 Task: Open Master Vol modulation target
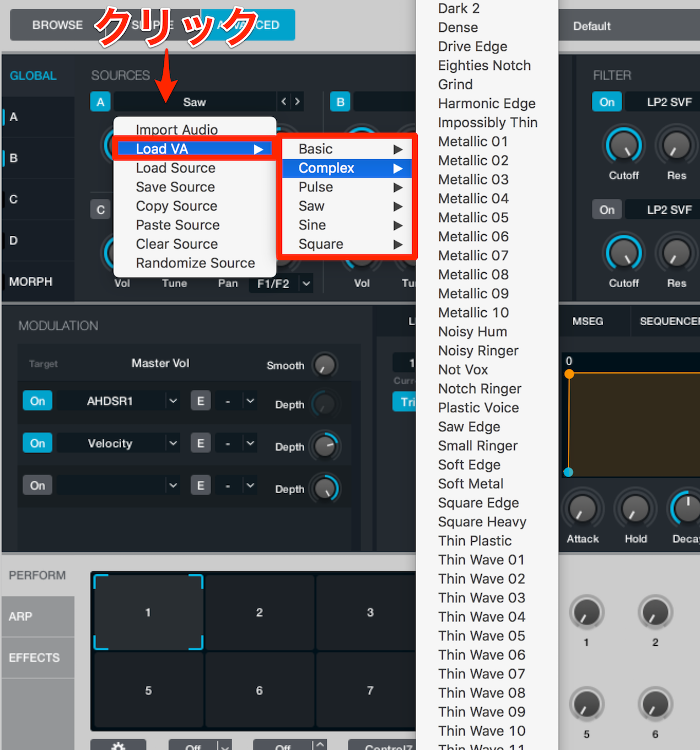tap(160, 363)
